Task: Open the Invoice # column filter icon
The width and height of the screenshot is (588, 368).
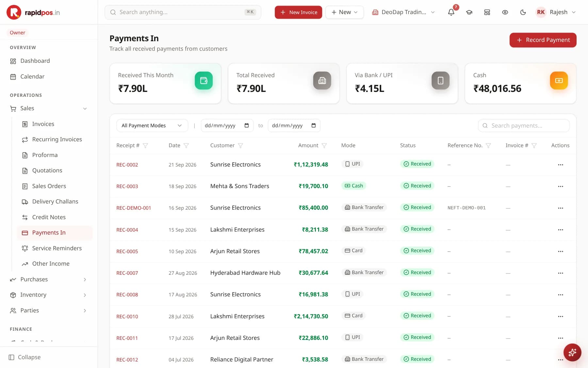Action: click(x=534, y=146)
